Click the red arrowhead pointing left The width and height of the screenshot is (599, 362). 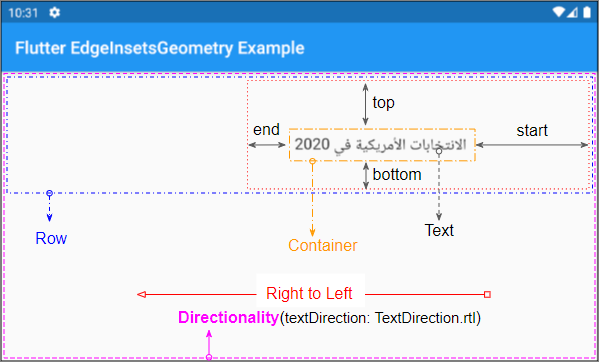pyautogui.click(x=142, y=294)
